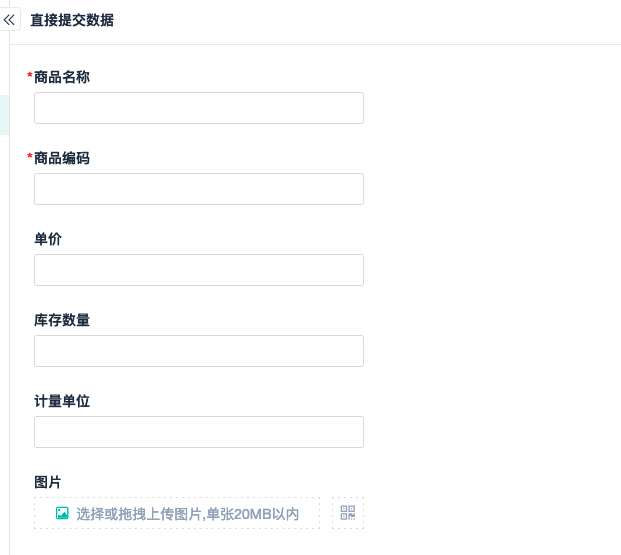Click the 单价 field label
621x555 pixels.
click(48, 239)
